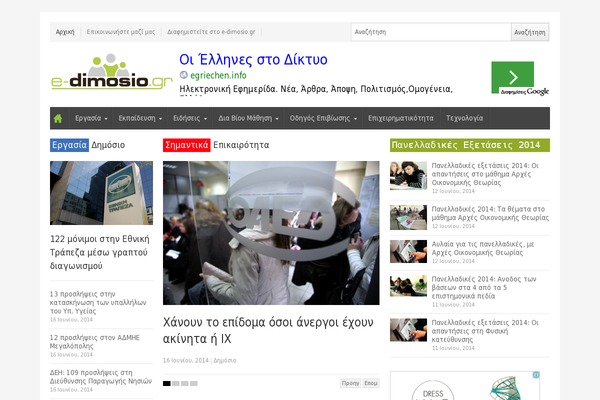Open thumbnail for Αυλαία για τις πανελλαδικές
This screenshot has width=600, height=400.
click(408, 251)
